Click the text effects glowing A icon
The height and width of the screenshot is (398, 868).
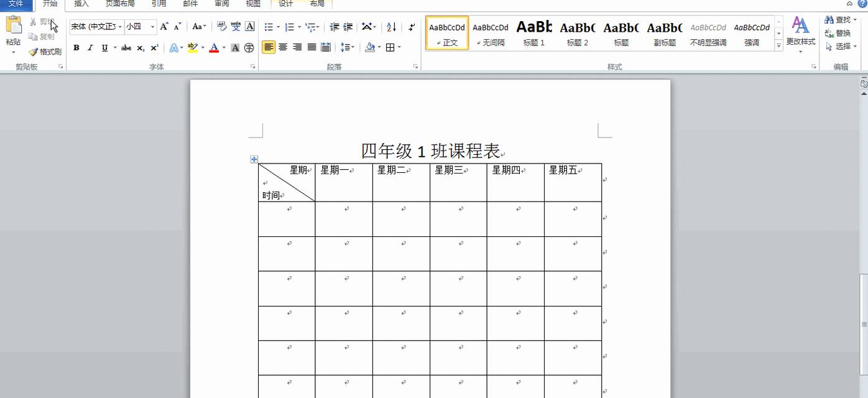click(173, 48)
